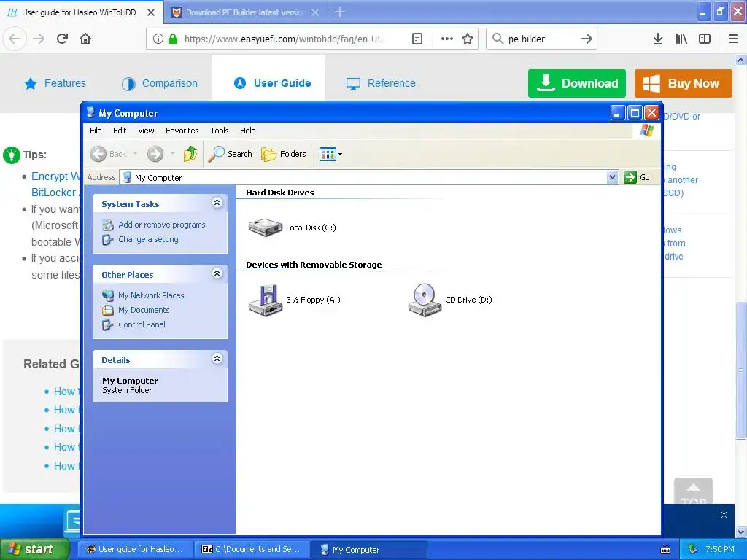
Task: Collapse the Details panel
Action: pos(217,358)
